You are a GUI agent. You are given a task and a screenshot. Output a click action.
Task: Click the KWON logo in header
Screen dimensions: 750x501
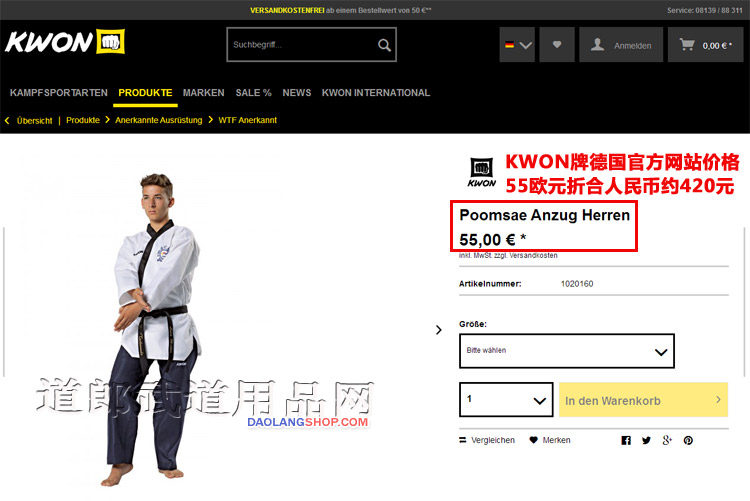(65, 42)
